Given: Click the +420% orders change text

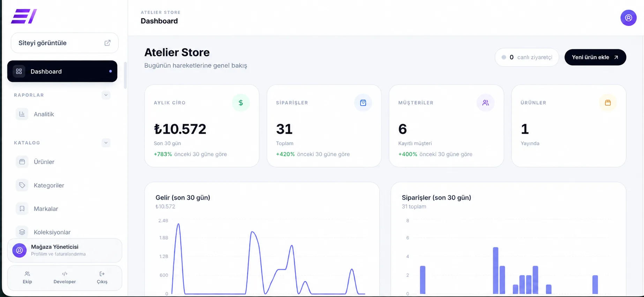Looking at the screenshot, I should pyautogui.click(x=285, y=154).
